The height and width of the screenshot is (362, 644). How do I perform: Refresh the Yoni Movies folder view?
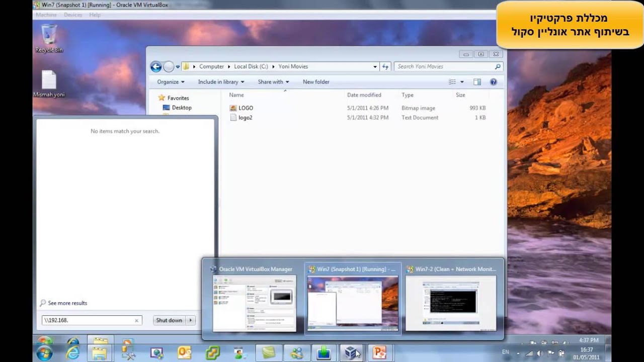pyautogui.click(x=385, y=66)
